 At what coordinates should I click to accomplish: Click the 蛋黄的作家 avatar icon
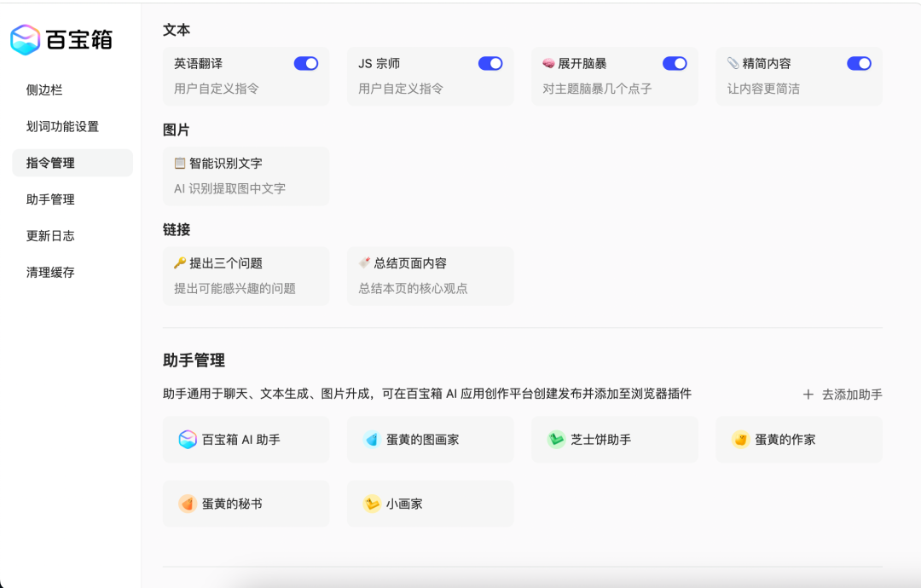click(741, 440)
